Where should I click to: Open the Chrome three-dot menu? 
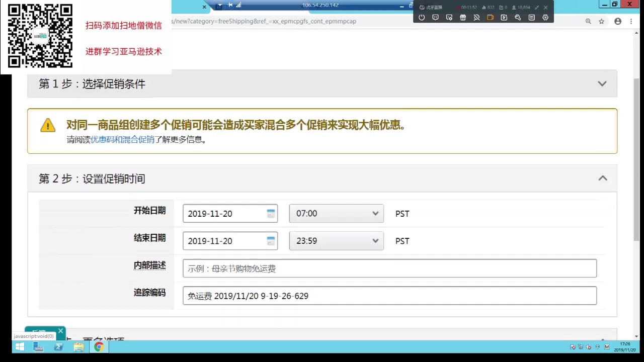point(631,21)
